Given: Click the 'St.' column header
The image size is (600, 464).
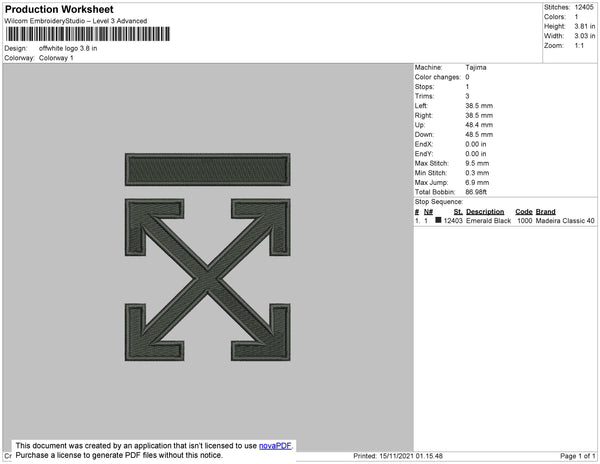Looking at the screenshot, I should pos(458,212).
